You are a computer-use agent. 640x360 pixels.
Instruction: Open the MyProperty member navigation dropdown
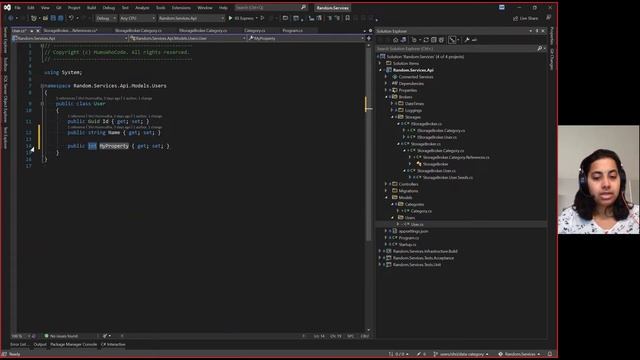point(306,38)
